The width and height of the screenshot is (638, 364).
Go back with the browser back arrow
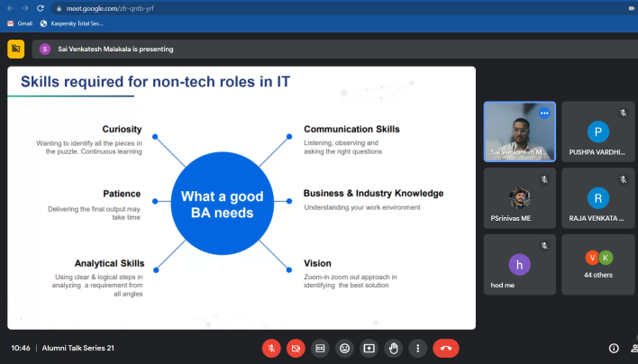click(x=7, y=7)
